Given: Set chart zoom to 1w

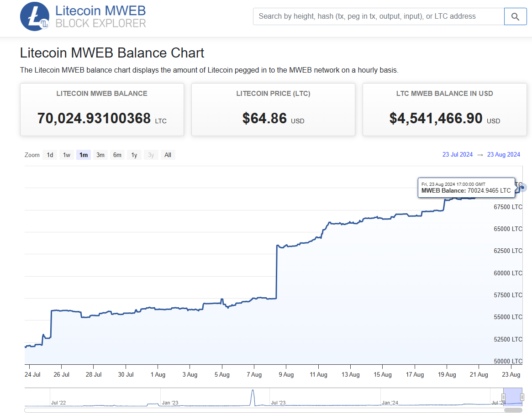Looking at the screenshot, I should (67, 155).
